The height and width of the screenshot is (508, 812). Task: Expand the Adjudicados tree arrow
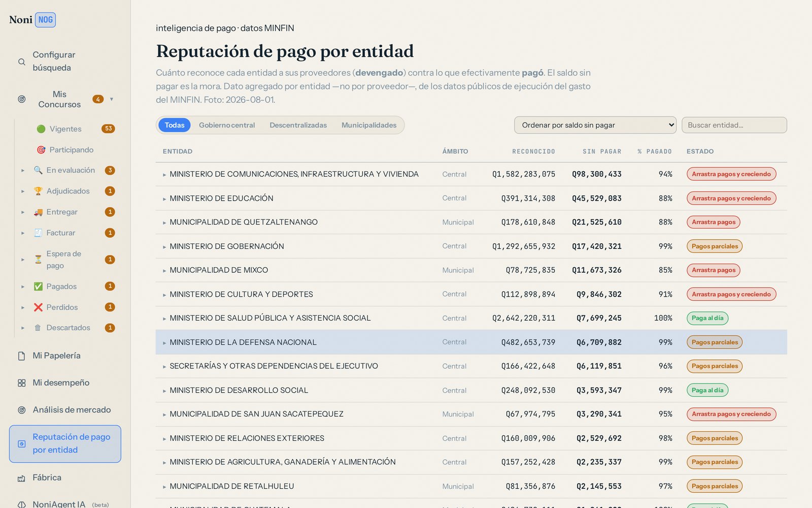click(23, 192)
